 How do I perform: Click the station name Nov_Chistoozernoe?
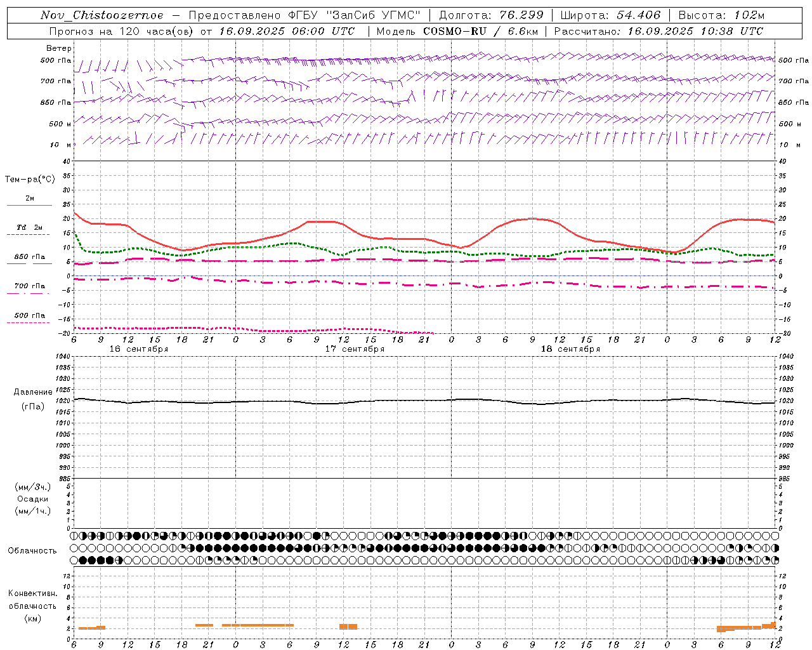(101, 15)
